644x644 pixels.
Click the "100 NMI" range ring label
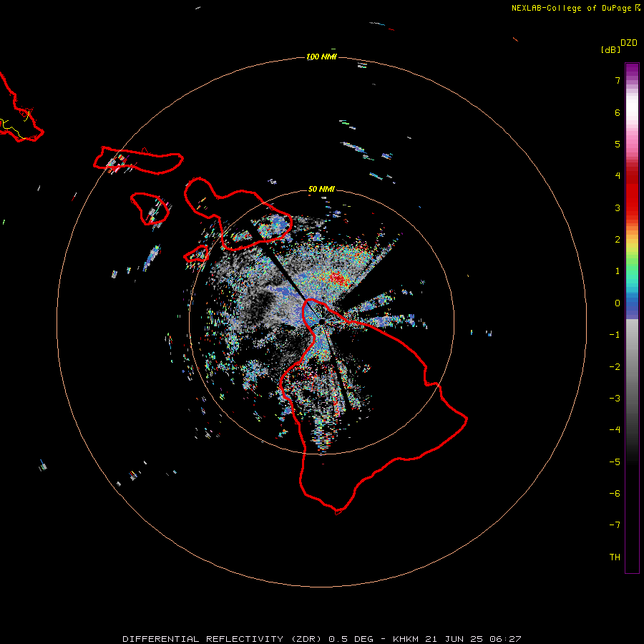(x=321, y=57)
